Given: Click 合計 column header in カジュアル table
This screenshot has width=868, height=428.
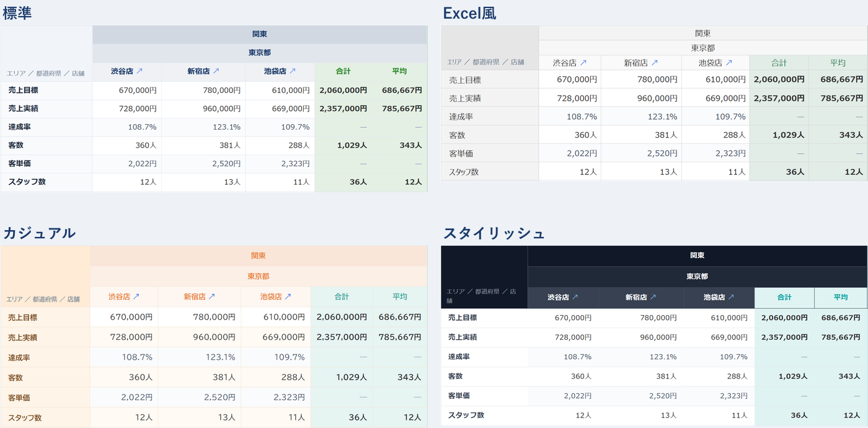Looking at the screenshot, I should 342,296.
